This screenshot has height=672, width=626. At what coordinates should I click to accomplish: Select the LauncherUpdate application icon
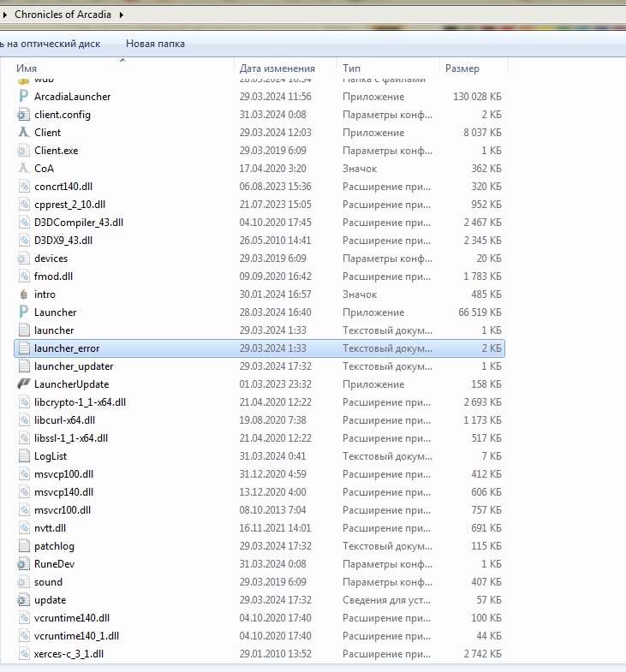(x=24, y=384)
